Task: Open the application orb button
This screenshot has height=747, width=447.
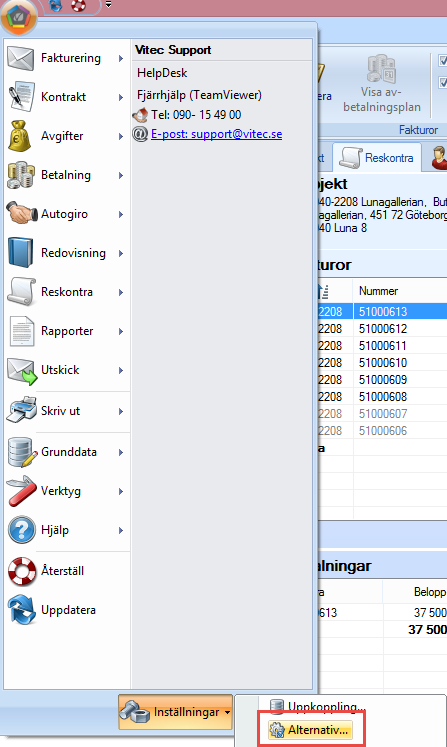Action: click(19, 17)
